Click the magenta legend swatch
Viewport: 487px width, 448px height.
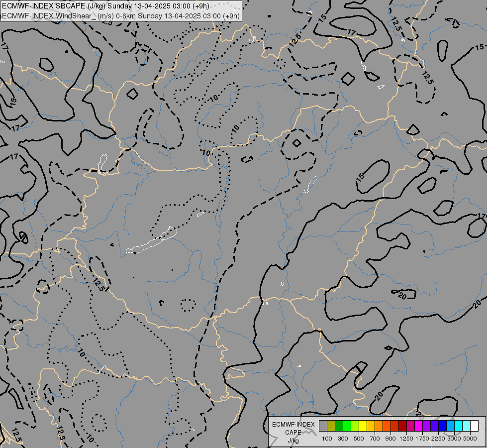(418, 426)
